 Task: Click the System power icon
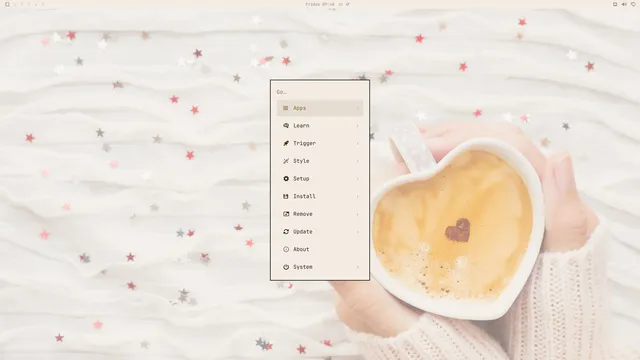click(286, 267)
